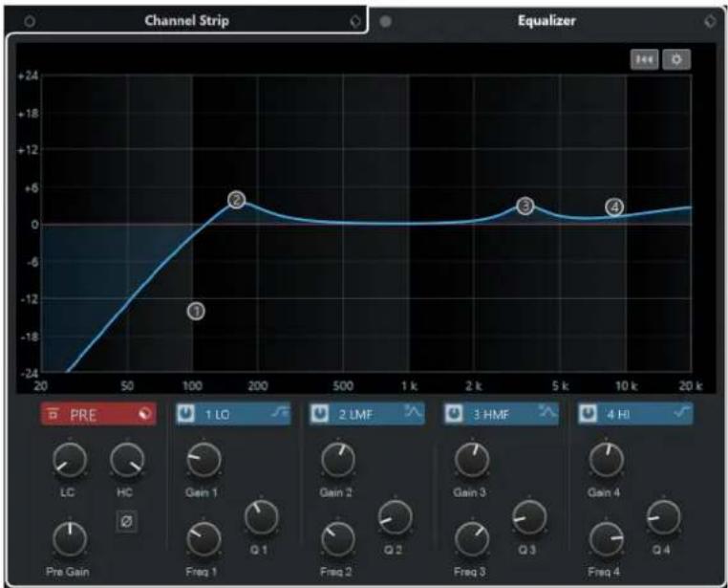This screenshot has width=728, height=588.
Task: Toggle power for band 4 HI
Action: tap(588, 413)
